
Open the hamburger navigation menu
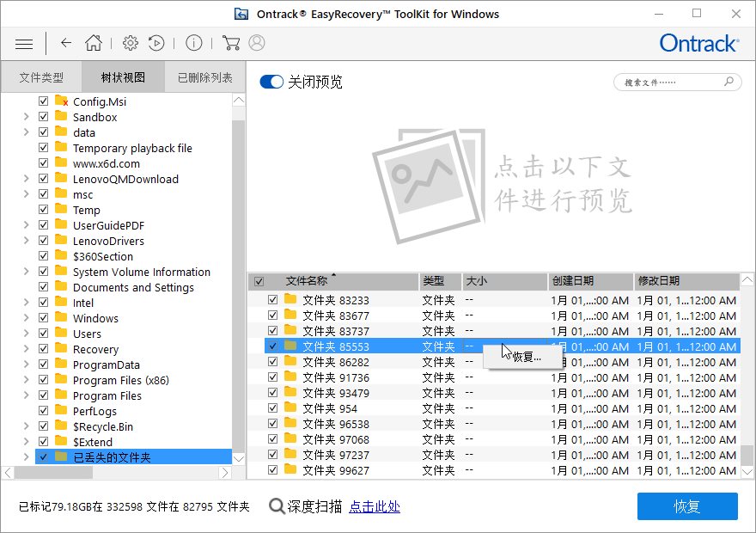point(23,43)
